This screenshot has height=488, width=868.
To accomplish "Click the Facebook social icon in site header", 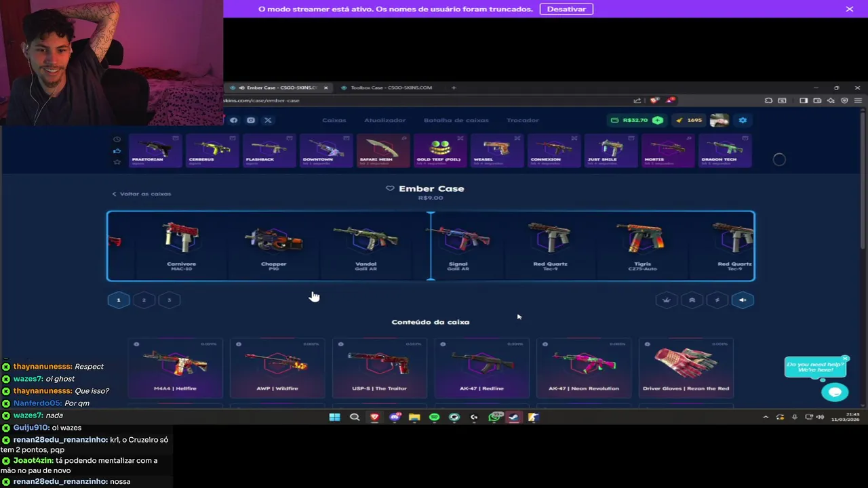I will point(233,120).
